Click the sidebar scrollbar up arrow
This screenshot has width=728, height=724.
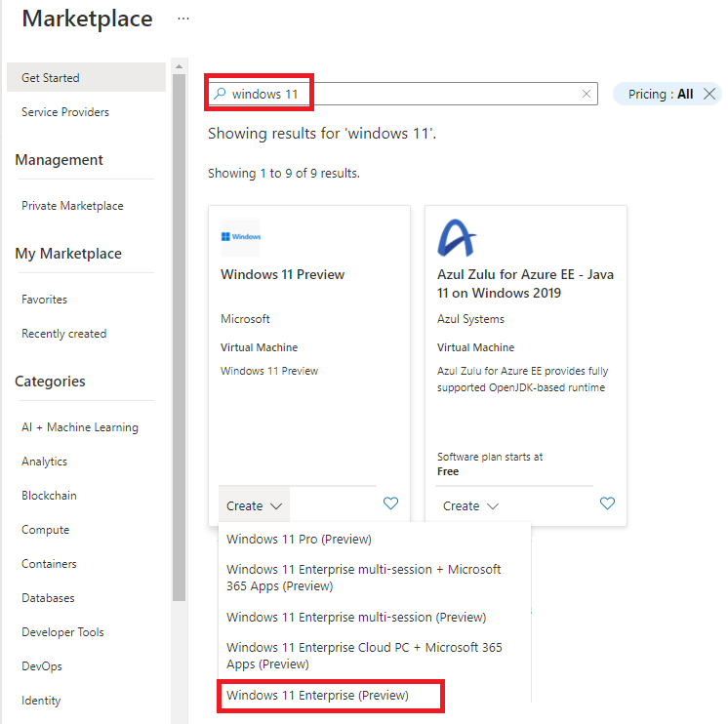point(179,66)
